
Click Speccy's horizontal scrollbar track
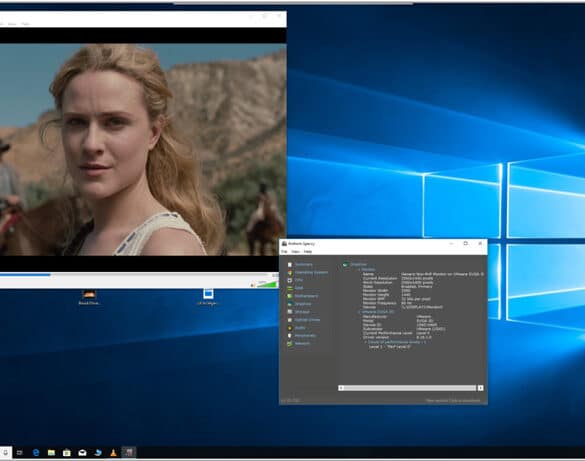point(410,388)
